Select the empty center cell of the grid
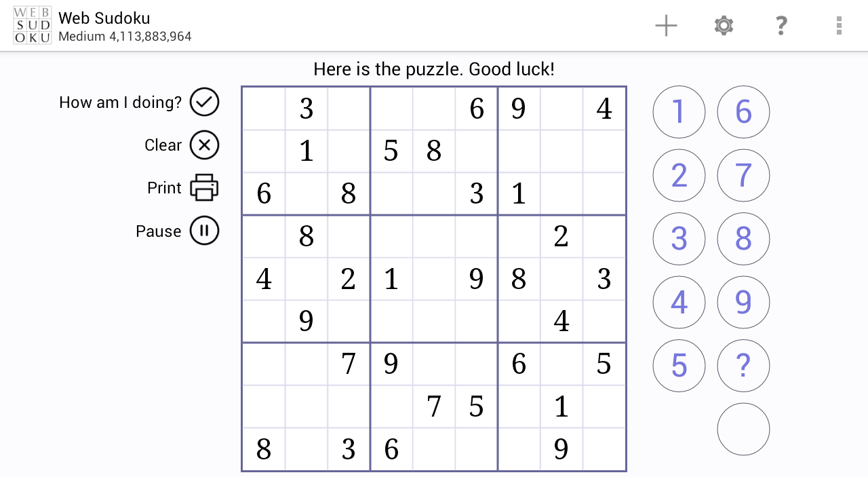 point(434,279)
